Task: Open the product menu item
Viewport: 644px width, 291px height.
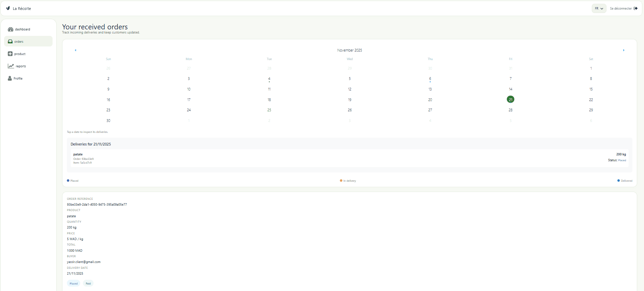Action: click(x=20, y=54)
